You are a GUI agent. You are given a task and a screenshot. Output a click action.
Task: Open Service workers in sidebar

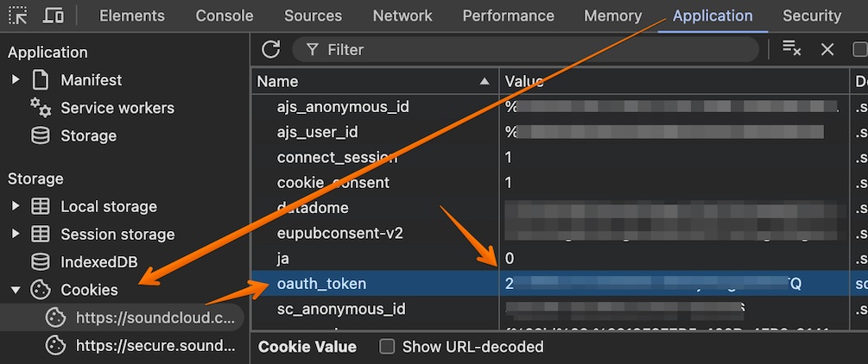point(117,108)
